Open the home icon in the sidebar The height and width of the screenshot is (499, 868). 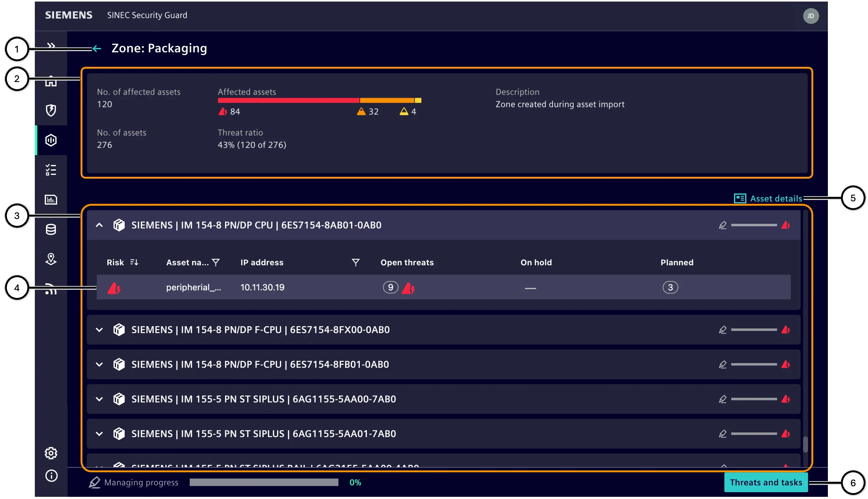(x=51, y=81)
